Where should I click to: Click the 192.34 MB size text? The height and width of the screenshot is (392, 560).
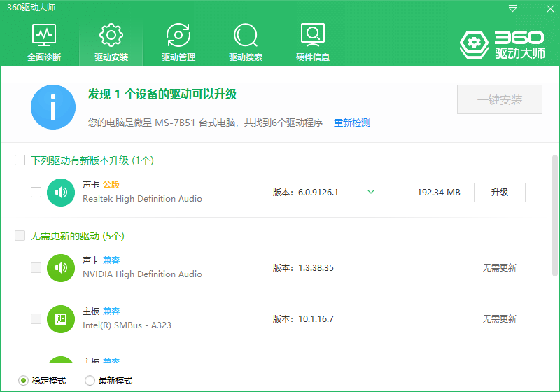(x=439, y=192)
